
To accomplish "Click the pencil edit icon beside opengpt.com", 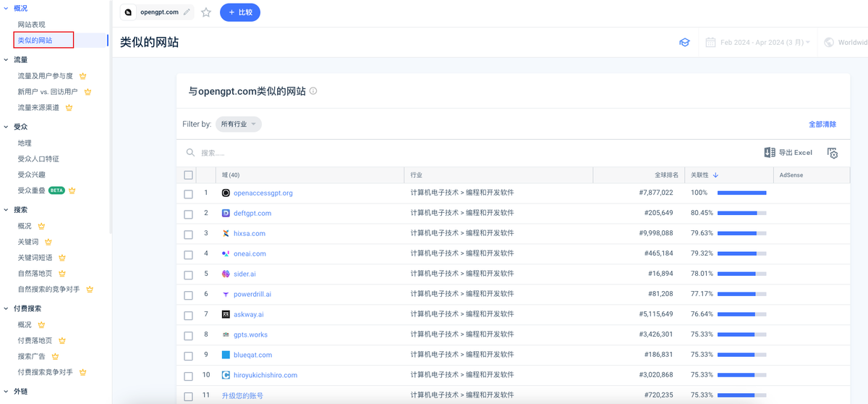I will (187, 12).
